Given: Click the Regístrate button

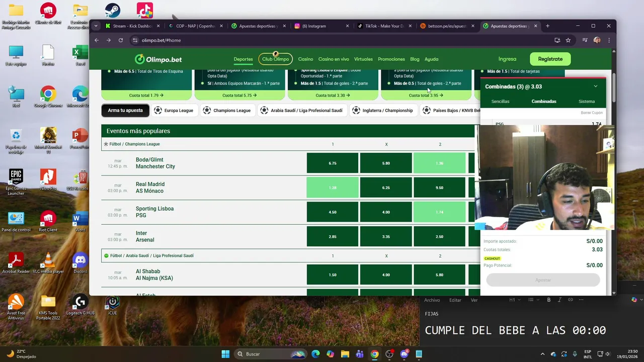Looking at the screenshot, I should click(550, 59).
